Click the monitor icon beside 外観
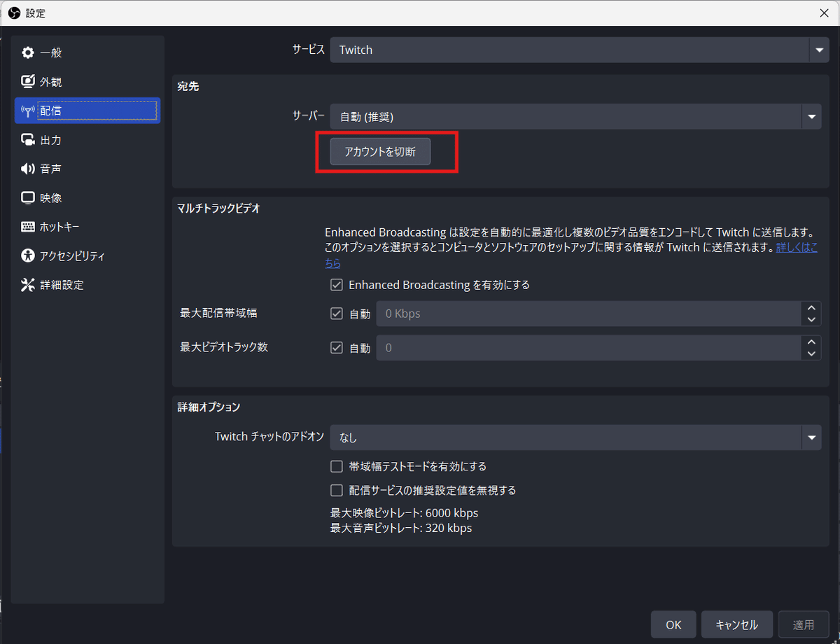The image size is (840, 644). 28,82
